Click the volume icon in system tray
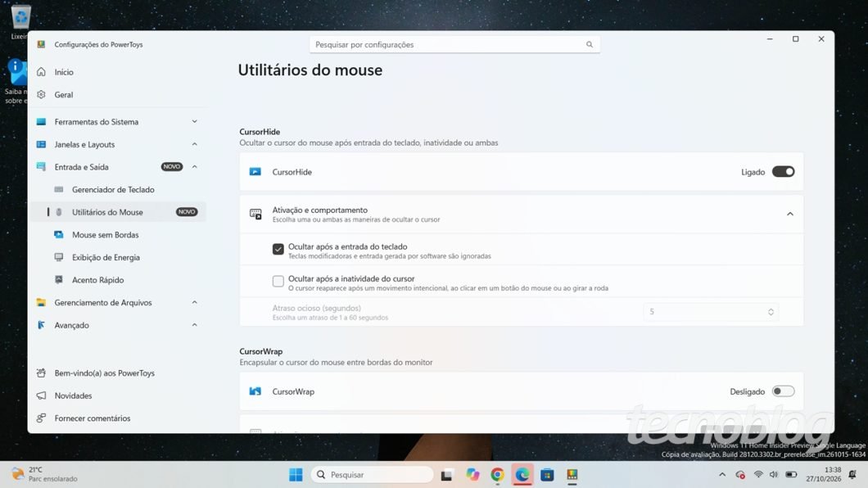This screenshot has width=868, height=488. pos(774,475)
